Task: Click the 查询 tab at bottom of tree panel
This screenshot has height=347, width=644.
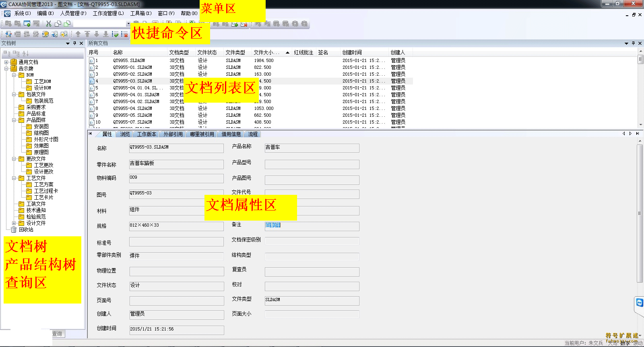Action: pyautogui.click(x=57, y=334)
